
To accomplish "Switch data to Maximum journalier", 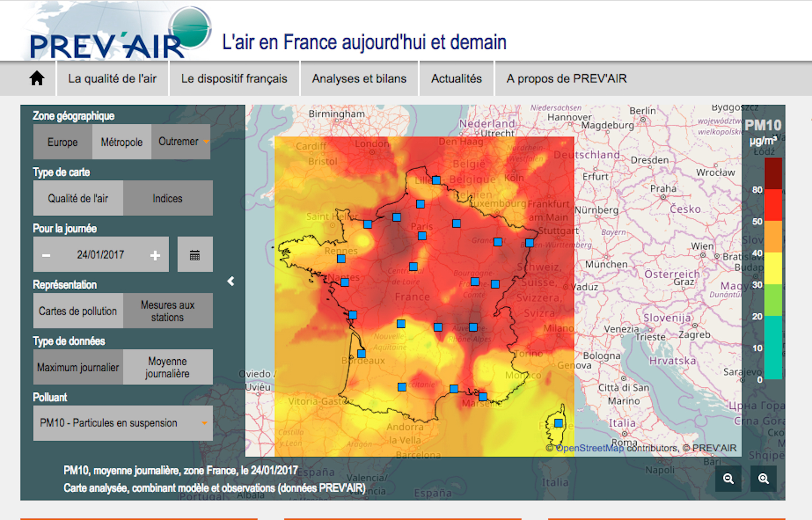I will [x=78, y=367].
